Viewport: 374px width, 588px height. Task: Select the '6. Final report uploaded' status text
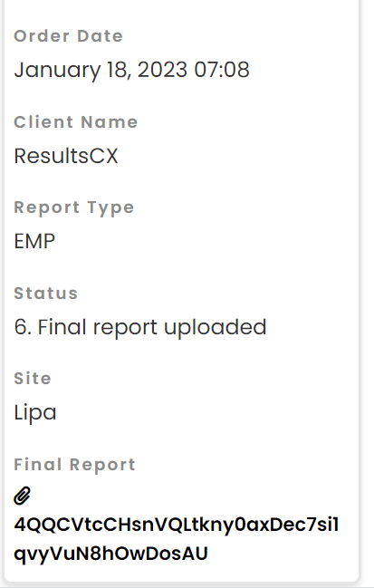[140, 327]
